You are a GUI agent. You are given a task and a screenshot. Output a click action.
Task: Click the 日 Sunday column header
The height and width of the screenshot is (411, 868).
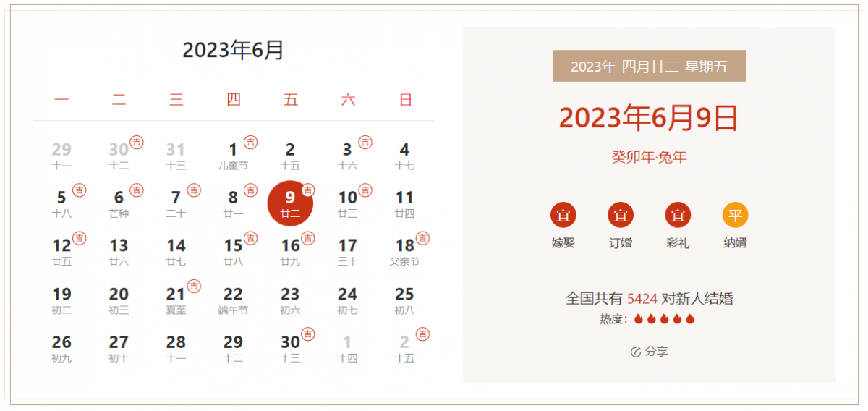click(404, 100)
